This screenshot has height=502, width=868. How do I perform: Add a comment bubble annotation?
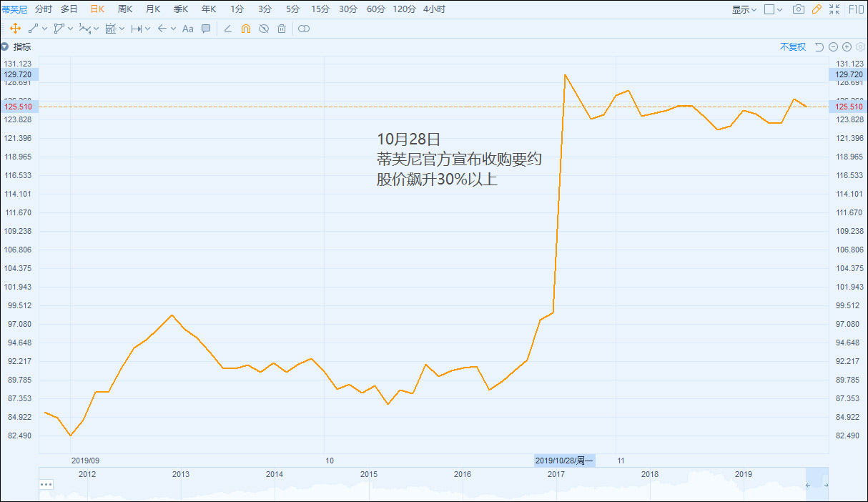point(206,29)
